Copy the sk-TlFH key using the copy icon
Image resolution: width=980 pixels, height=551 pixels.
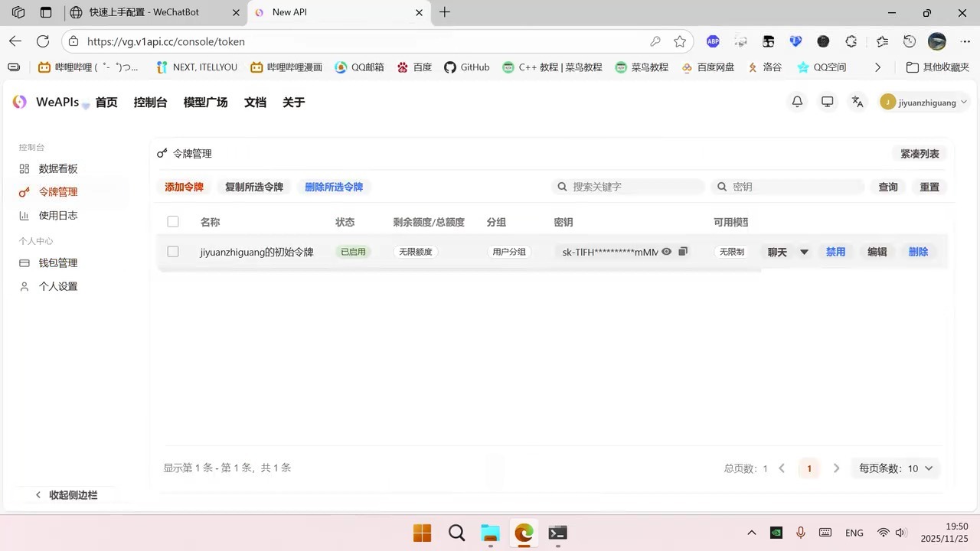click(682, 252)
